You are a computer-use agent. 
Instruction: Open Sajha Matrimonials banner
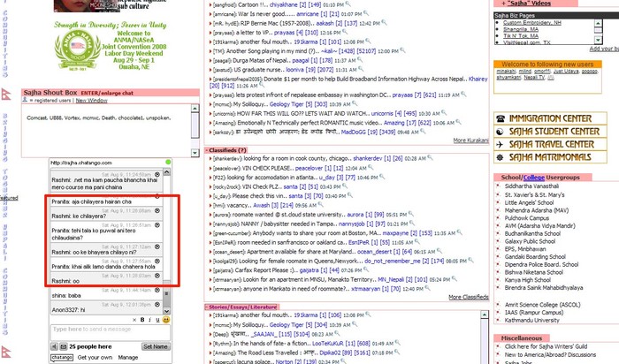click(550, 157)
